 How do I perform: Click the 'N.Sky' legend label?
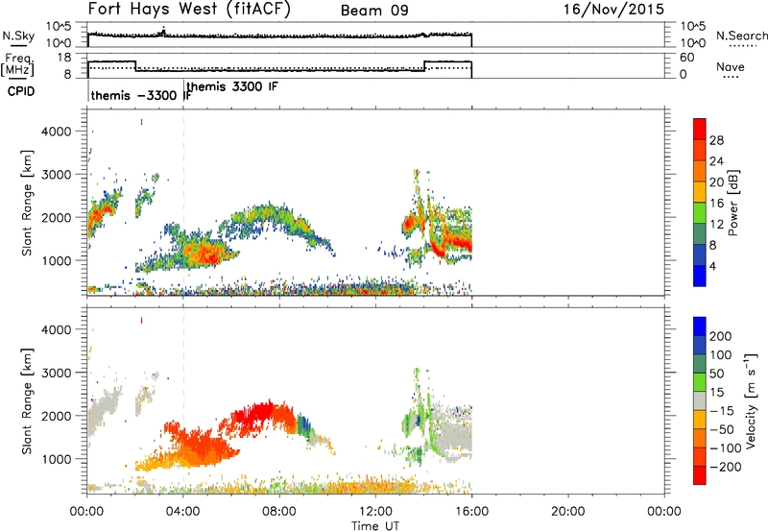click(18, 36)
